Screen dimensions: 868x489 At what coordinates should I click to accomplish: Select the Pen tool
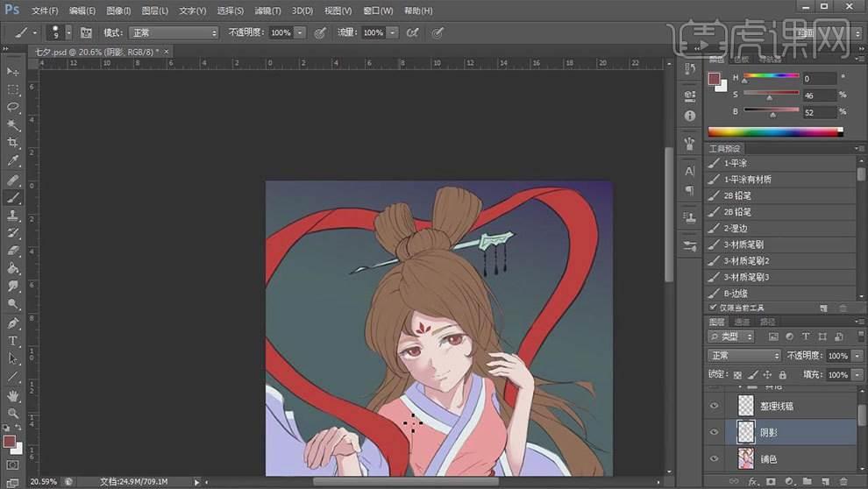point(13,323)
